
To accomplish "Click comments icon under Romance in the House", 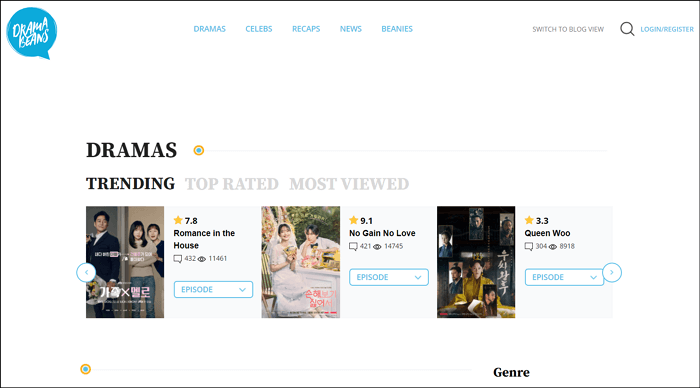I will click(178, 259).
